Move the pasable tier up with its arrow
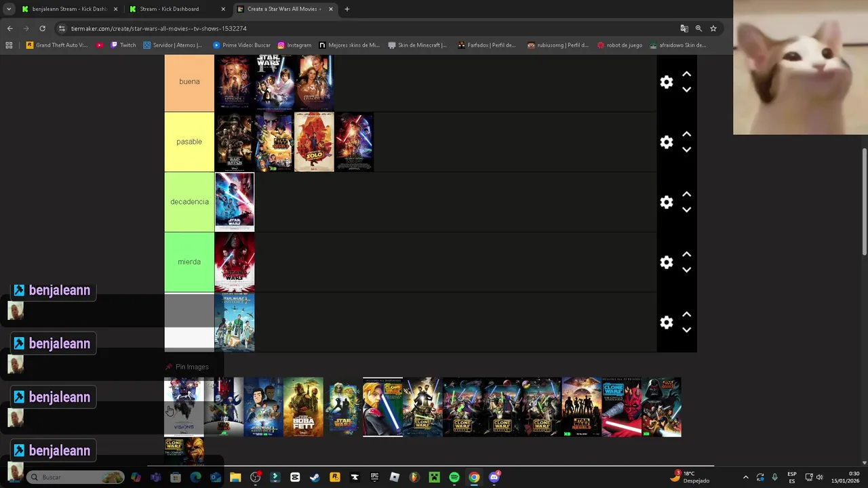Image resolution: width=868 pixels, height=488 pixels. [x=686, y=134]
